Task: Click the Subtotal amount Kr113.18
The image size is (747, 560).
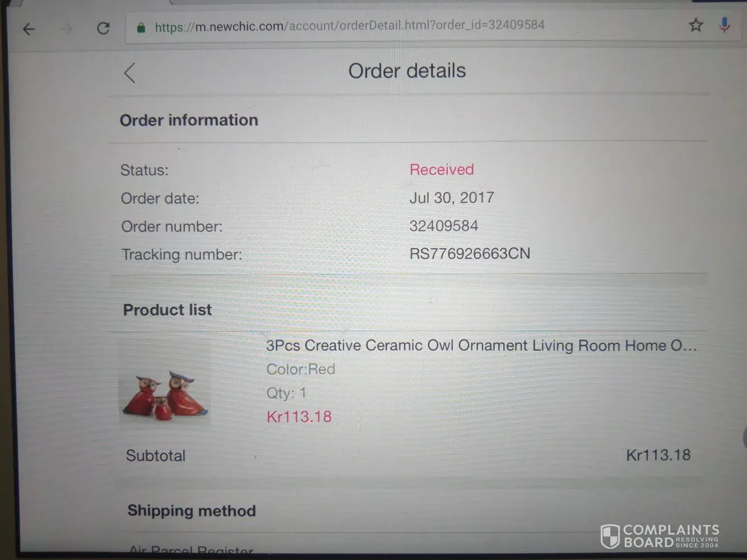Action: coord(658,455)
